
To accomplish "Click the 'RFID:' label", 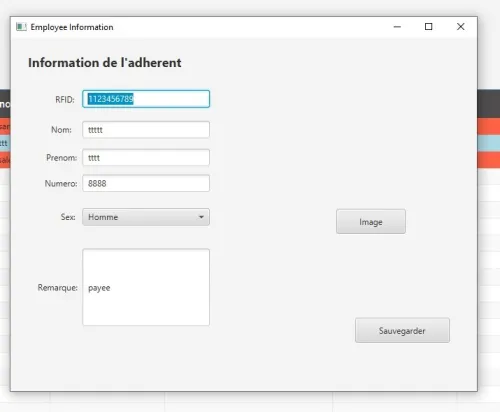I will coord(65,99).
